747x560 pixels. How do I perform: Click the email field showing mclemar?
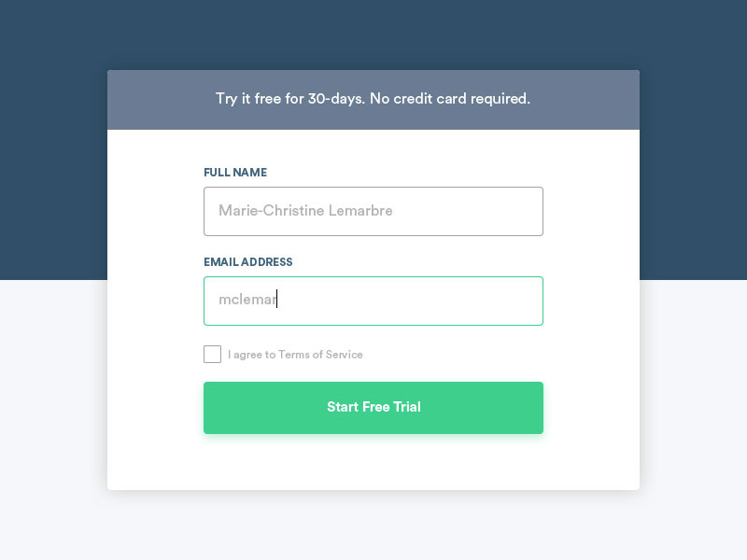click(373, 301)
